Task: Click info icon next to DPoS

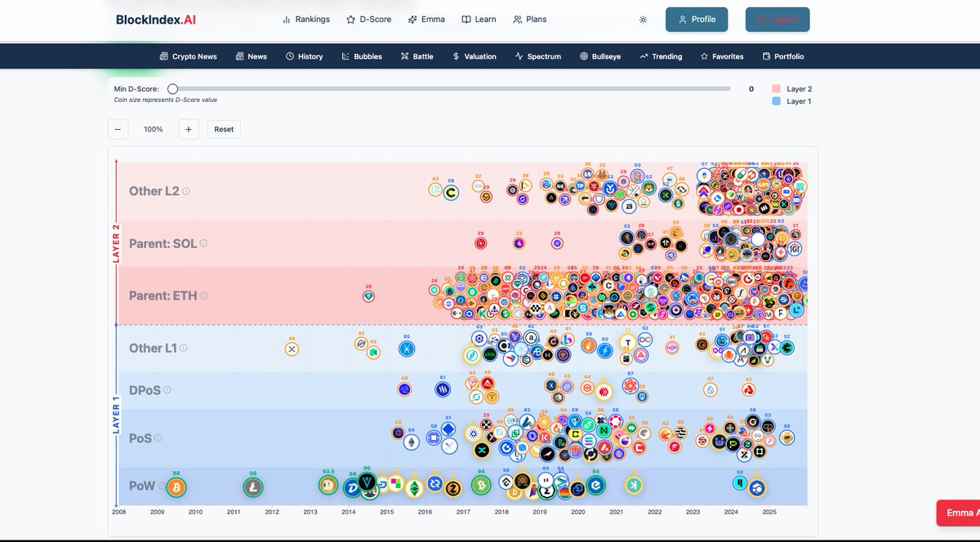Action: point(167,390)
